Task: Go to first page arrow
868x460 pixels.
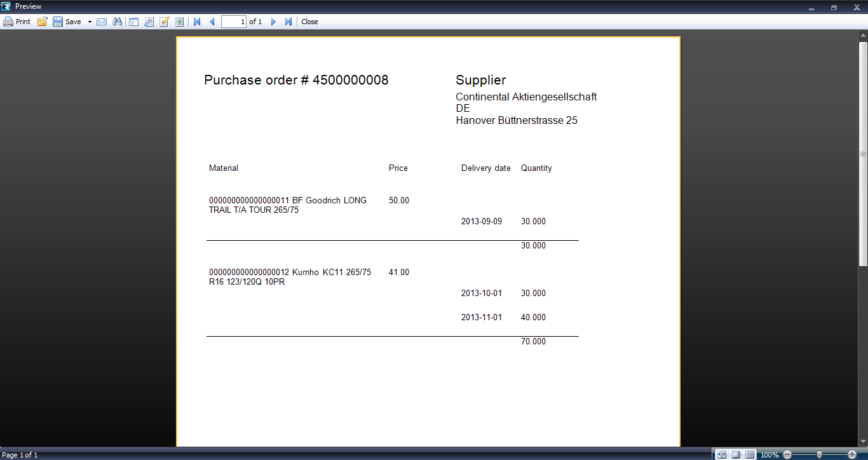Action: [x=197, y=22]
